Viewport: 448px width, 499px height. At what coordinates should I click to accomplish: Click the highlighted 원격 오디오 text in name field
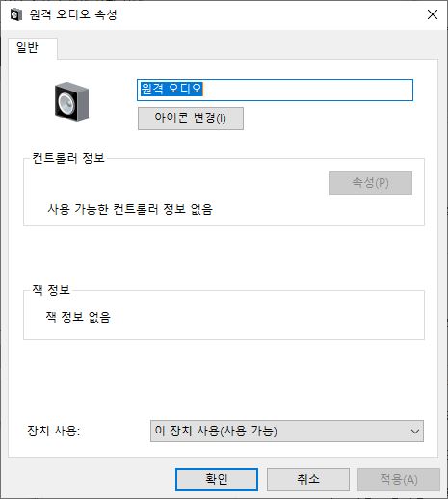click(x=171, y=89)
